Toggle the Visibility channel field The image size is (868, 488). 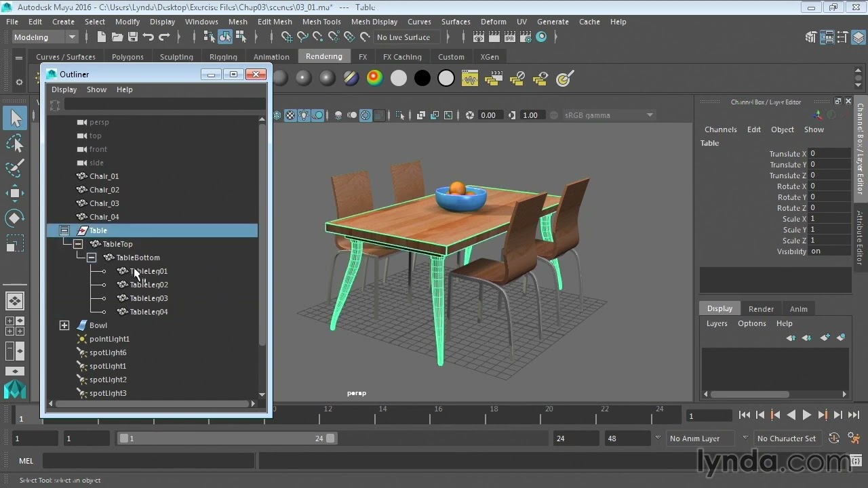[829, 251]
